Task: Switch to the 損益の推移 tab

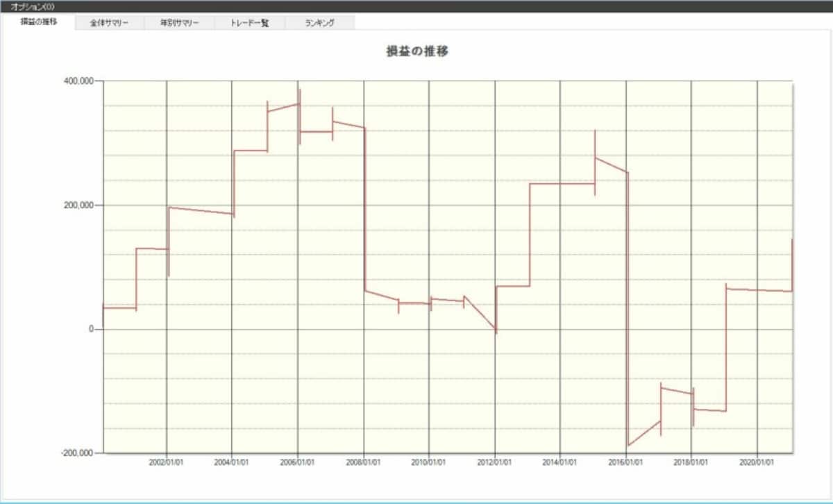Action: 39,22
